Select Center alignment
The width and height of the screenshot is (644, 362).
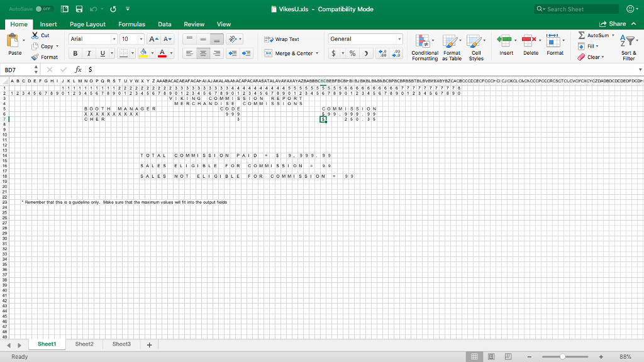(x=203, y=53)
